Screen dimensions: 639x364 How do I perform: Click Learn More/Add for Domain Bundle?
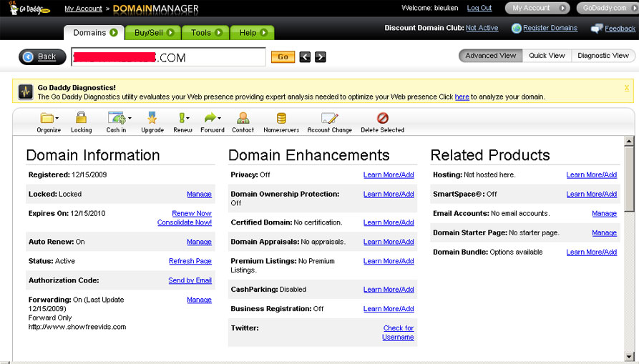pyautogui.click(x=591, y=252)
